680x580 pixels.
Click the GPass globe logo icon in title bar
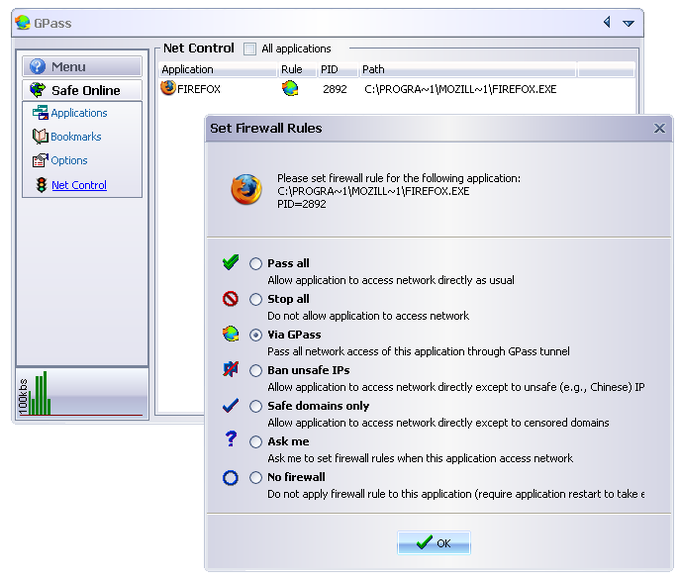click(x=23, y=23)
